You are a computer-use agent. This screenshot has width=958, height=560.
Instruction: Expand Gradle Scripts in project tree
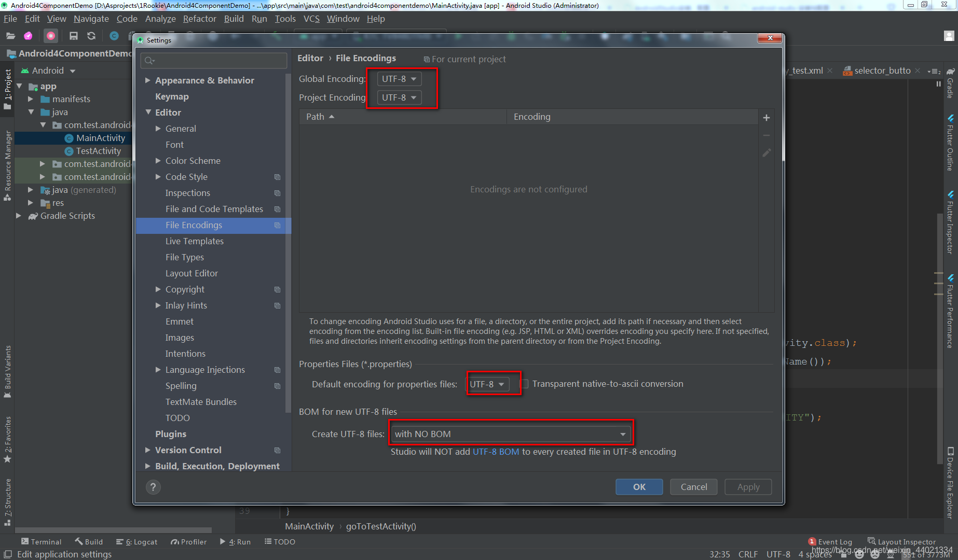pyautogui.click(x=19, y=216)
